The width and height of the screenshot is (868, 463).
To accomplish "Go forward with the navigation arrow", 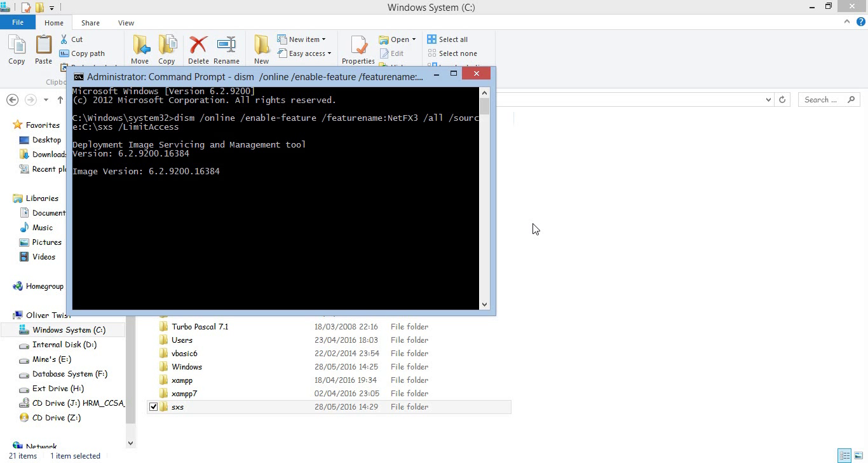I will [x=31, y=99].
